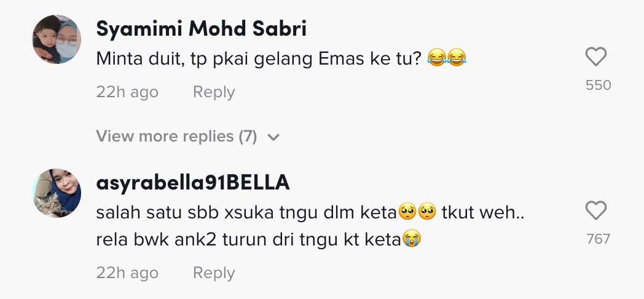Click the 22h ago timestamp under Syamimi's comment
The width and height of the screenshot is (644, 299).
127,92
